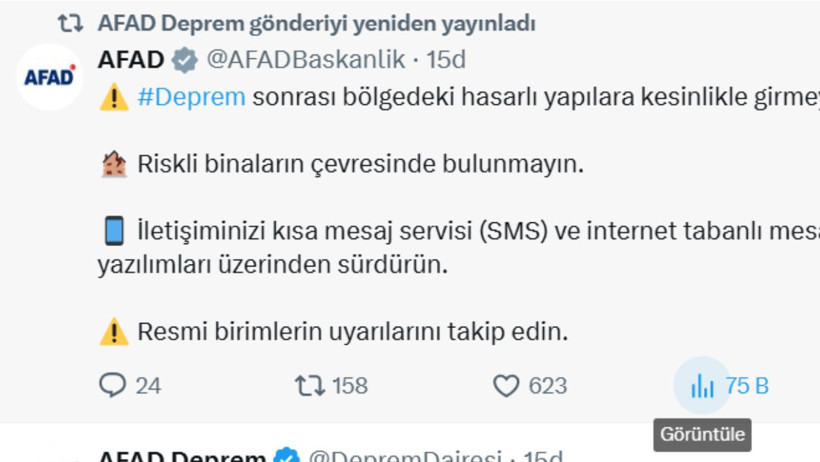This screenshot has width=820, height=462.
Task: Click the Görüntüle tooltip
Action: [702, 436]
